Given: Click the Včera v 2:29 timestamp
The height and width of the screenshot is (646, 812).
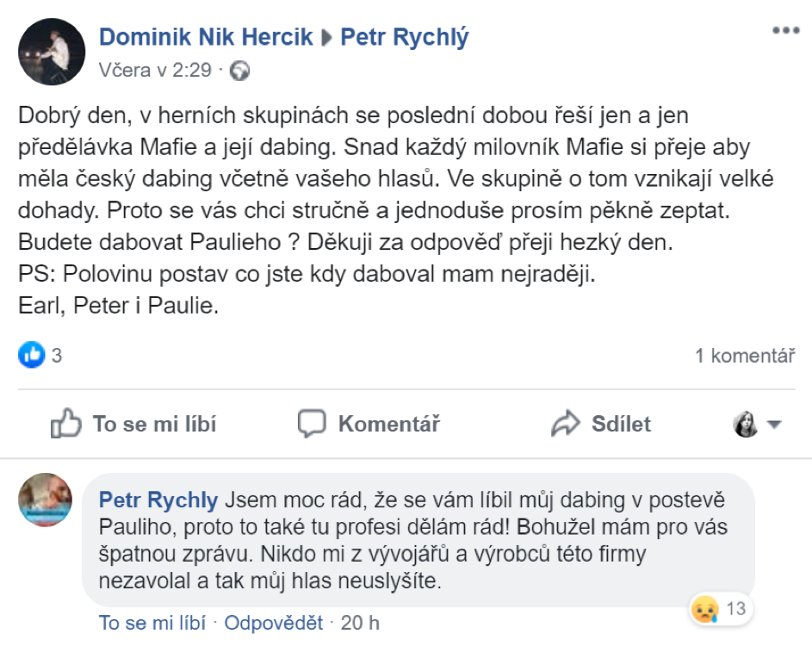Looking at the screenshot, I should (155, 71).
